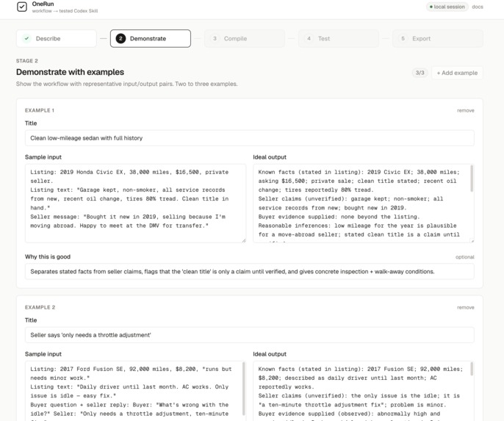
Task: Click the 'Show the workflow with representative' description
Action: point(126,84)
